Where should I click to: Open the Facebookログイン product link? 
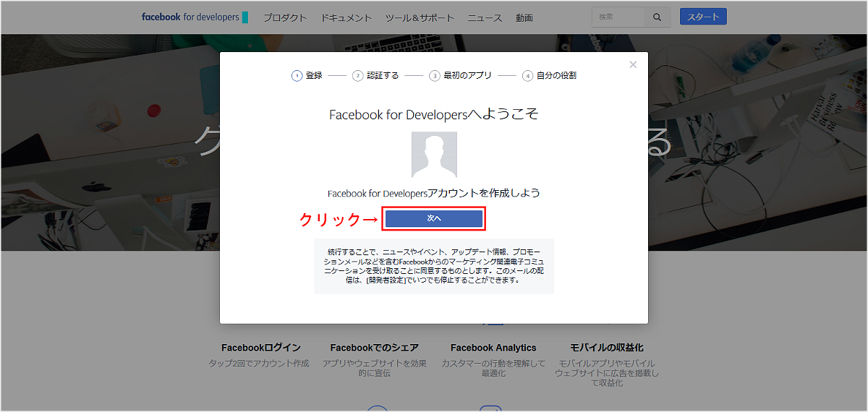click(260, 348)
